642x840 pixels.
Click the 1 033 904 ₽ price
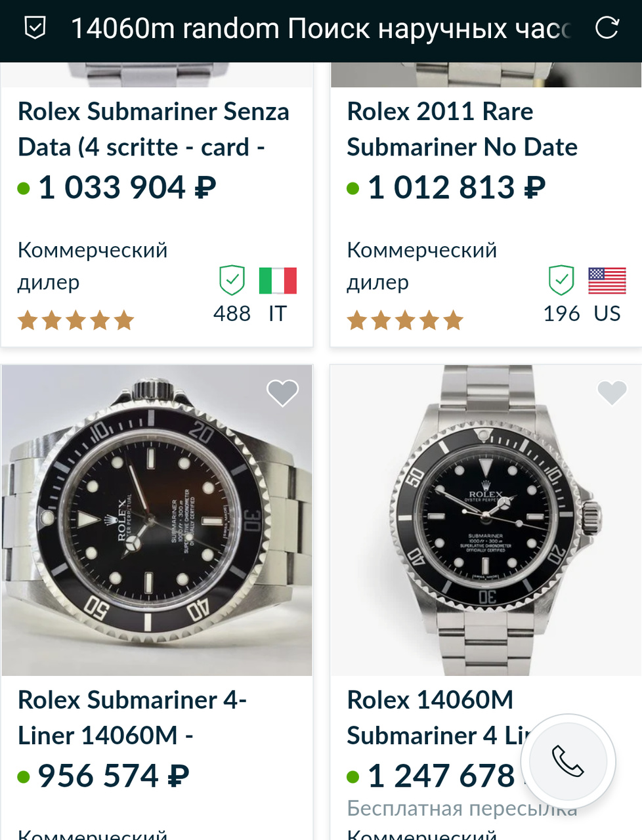pyautogui.click(x=127, y=188)
